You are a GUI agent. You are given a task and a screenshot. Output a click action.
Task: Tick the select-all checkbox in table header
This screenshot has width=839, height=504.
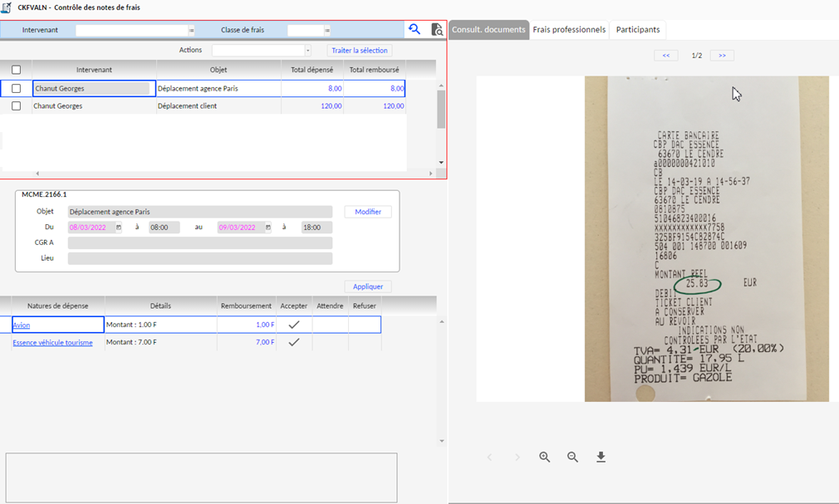tap(16, 70)
